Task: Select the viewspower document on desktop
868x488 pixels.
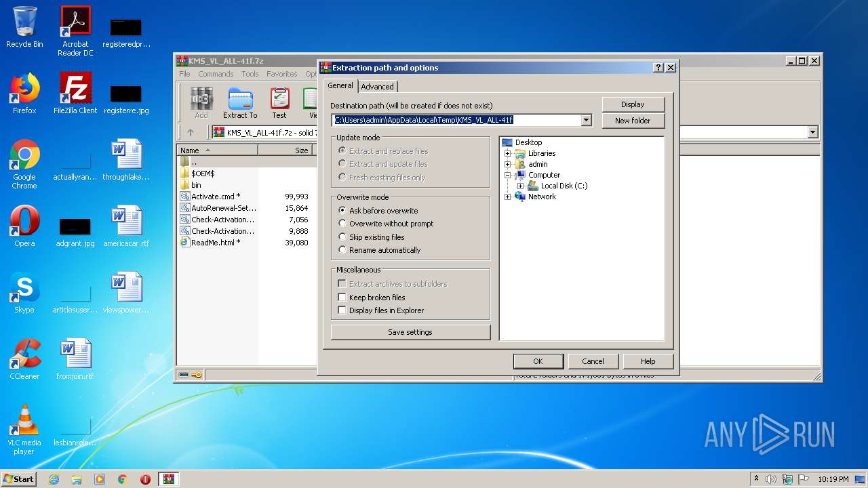Action: 126,293
